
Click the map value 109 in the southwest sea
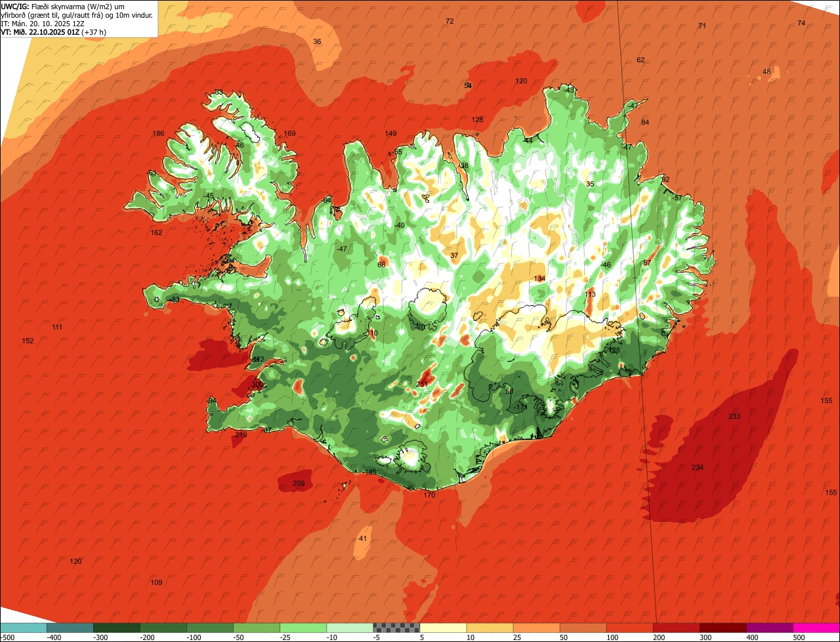click(x=156, y=583)
